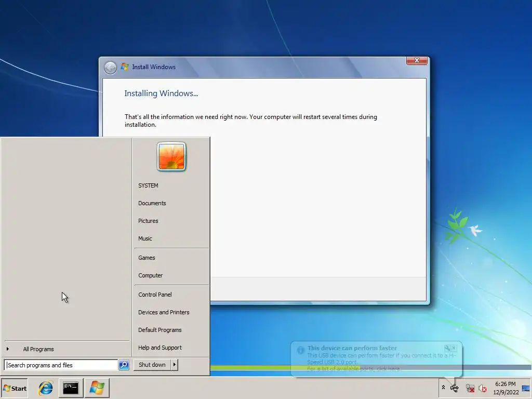Click the Show desktop icon

(x=526, y=388)
